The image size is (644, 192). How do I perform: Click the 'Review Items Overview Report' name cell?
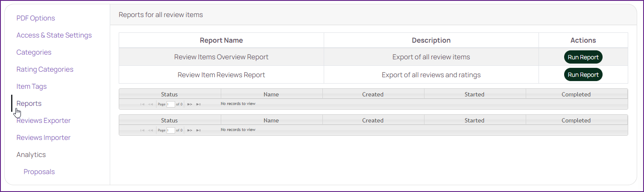pos(221,57)
